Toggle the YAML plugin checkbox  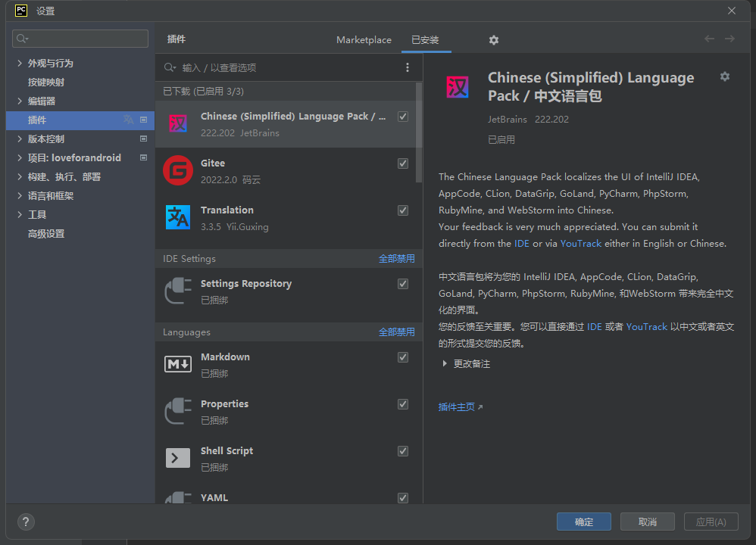coord(403,498)
